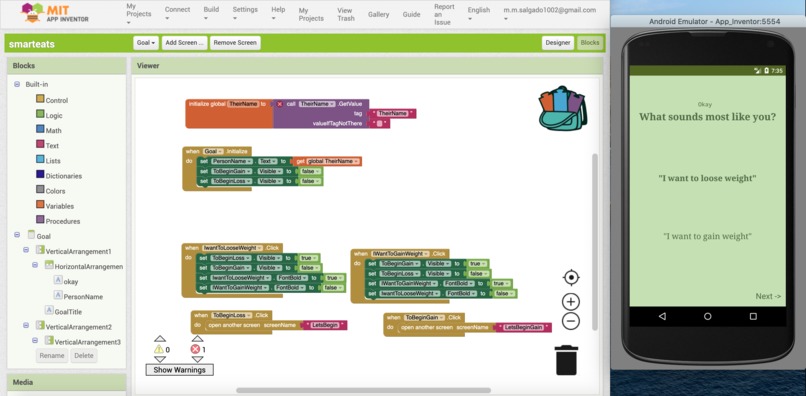
Task: Collapse the Goal tree node
Action: point(17,235)
